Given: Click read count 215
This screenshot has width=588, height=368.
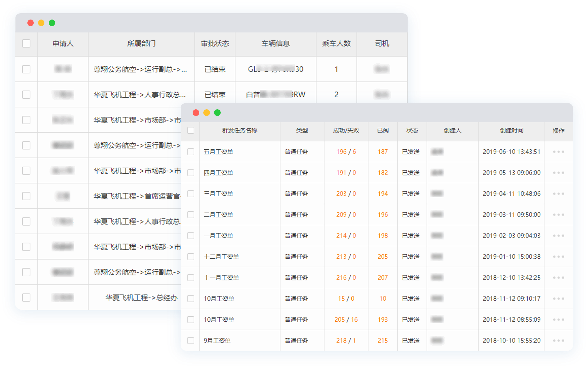Looking at the screenshot, I should click(383, 341).
